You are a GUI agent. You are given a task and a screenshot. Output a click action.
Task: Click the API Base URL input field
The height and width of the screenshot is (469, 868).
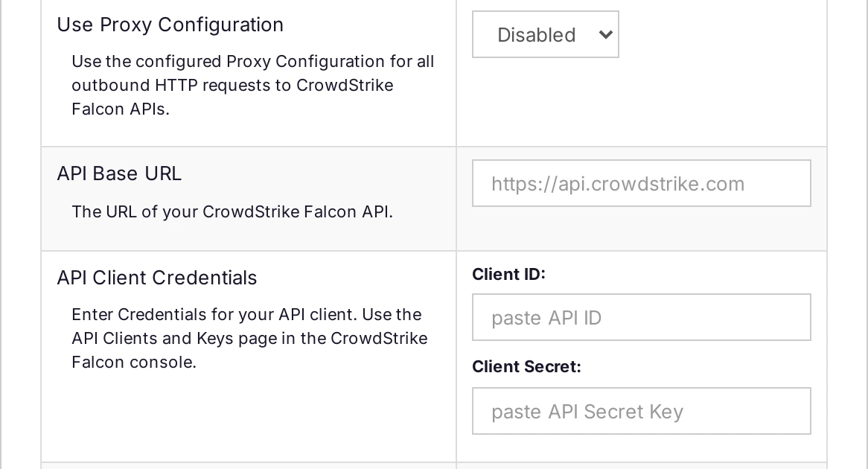[x=641, y=183]
